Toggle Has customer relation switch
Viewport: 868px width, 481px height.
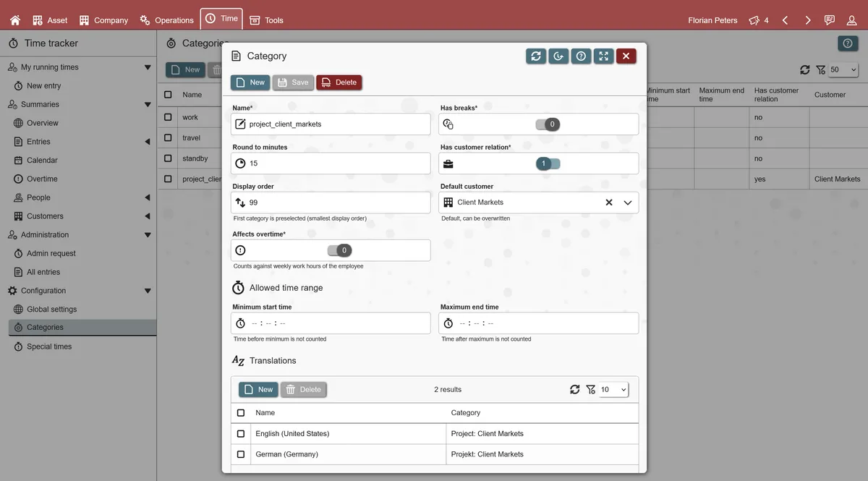click(548, 163)
